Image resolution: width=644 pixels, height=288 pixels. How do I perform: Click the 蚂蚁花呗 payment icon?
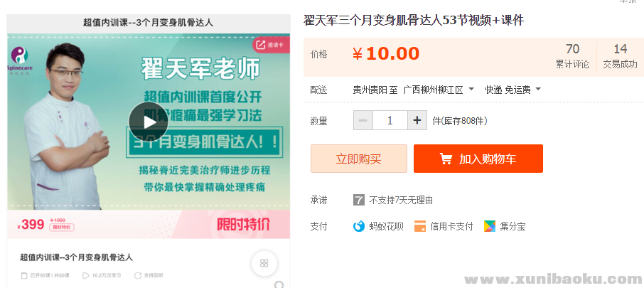[359, 226]
